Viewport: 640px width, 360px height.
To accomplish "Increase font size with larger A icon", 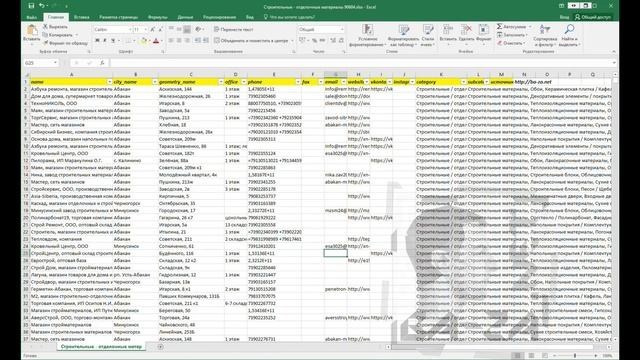I will click(x=152, y=29).
